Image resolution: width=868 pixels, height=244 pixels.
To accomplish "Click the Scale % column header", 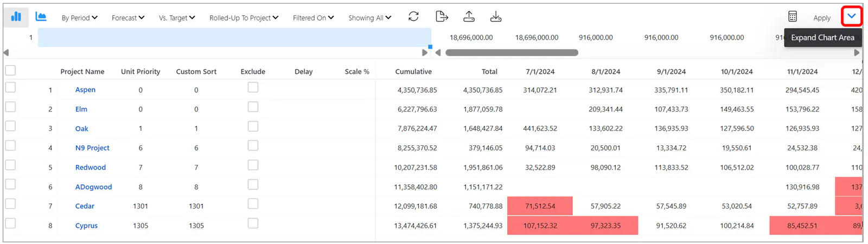I will 357,72.
